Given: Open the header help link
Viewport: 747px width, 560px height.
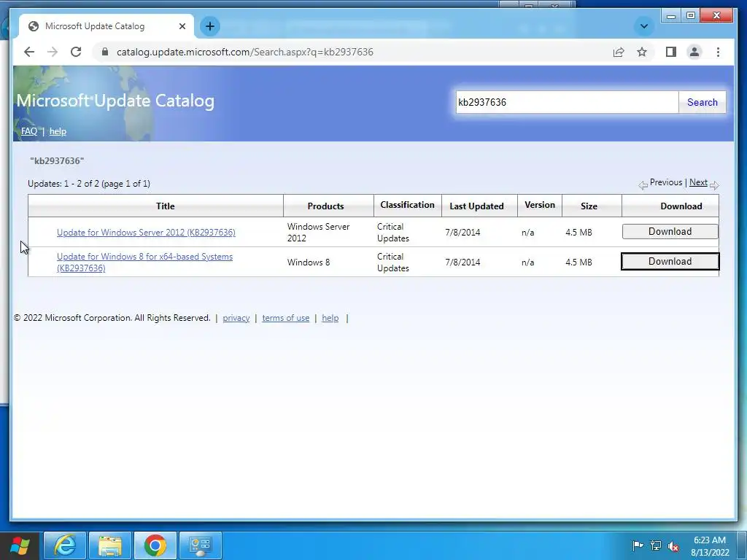Looking at the screenshot, I should pyautogui.click(x=58, y=131).
